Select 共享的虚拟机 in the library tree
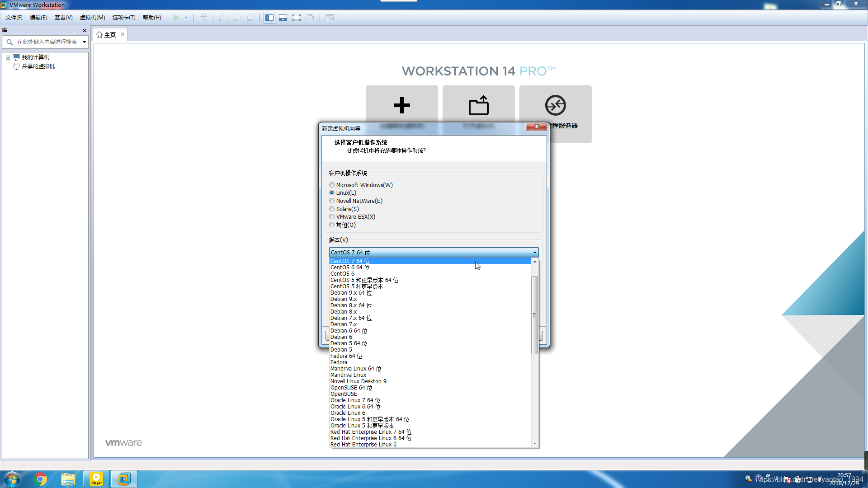This screenshot has height=488, width=868. click(38, 66)
